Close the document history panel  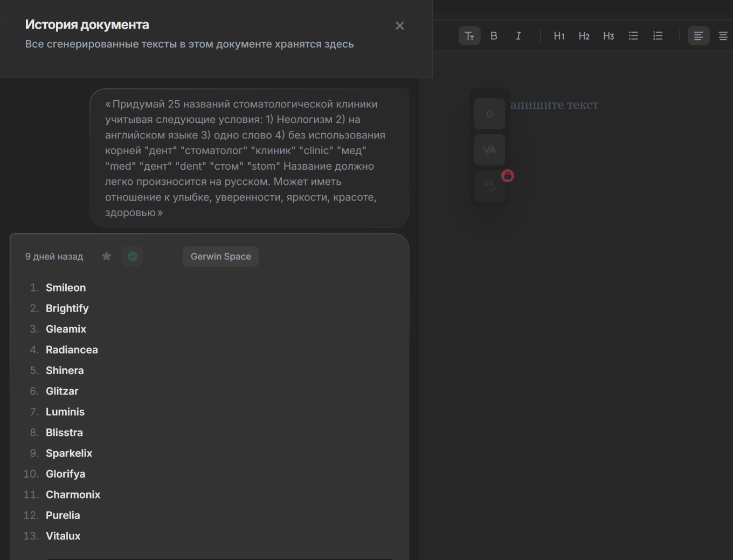pos(400,26)
